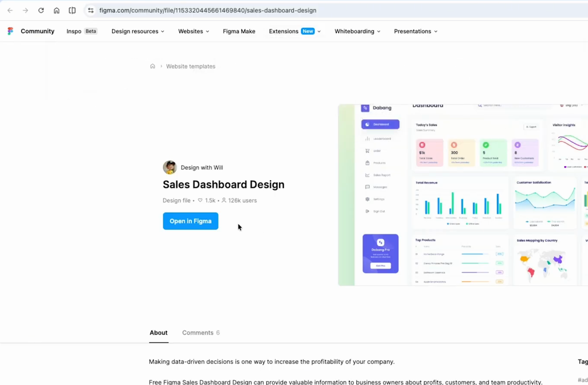Click the 1.5k likes count
This screenshot has width=588, height=385.
pyautogui.click(x=210, y=200)
